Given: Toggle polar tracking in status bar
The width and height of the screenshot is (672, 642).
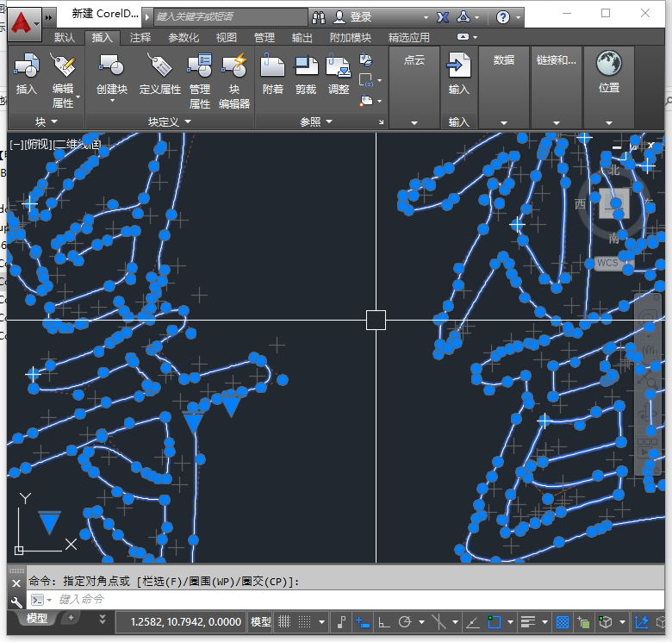Looking at the screenshot, I should [x=405, y=622].
